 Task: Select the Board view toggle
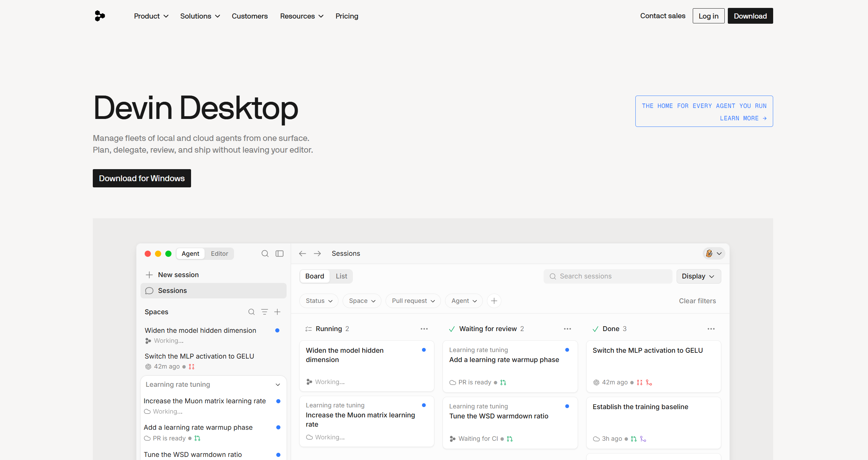[314, 276]
